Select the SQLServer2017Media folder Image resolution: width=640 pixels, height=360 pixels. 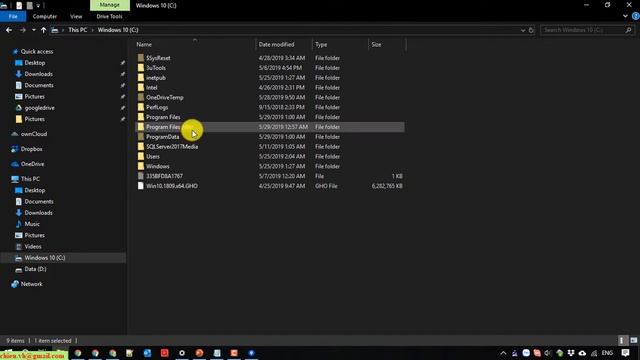coord(172,147)
